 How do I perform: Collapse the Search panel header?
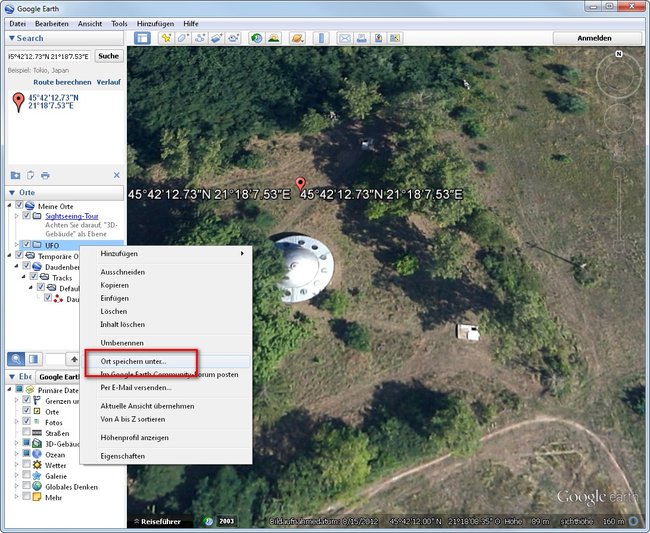click(65, 38)
